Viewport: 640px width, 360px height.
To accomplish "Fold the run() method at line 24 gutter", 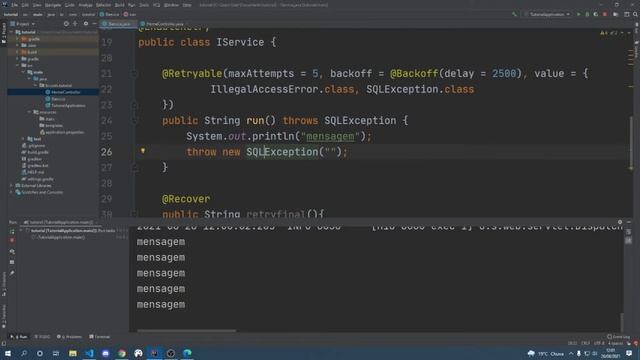I will tap(134, 120).
